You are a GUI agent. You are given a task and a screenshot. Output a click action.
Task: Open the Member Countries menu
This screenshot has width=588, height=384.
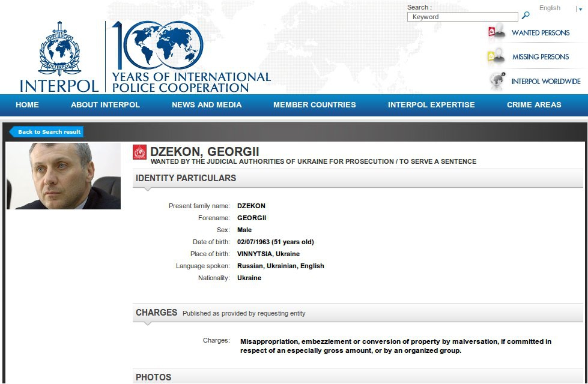(314, 104)
